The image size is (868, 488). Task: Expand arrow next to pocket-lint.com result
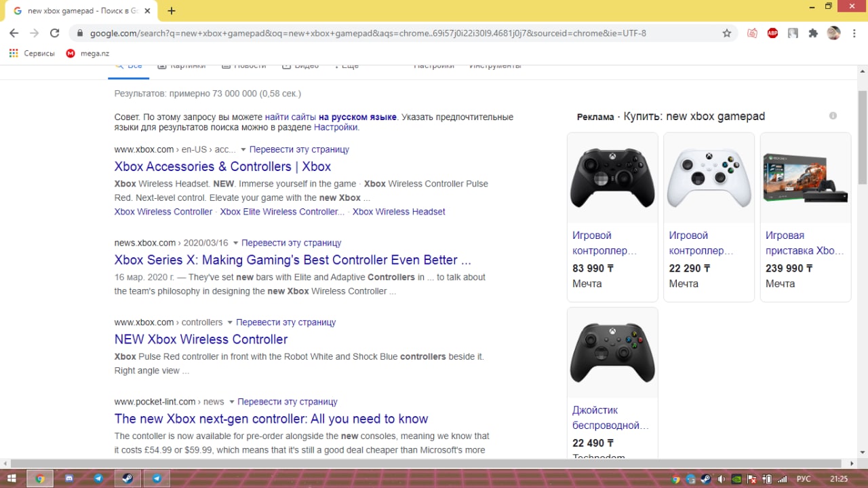click(231, 402)
